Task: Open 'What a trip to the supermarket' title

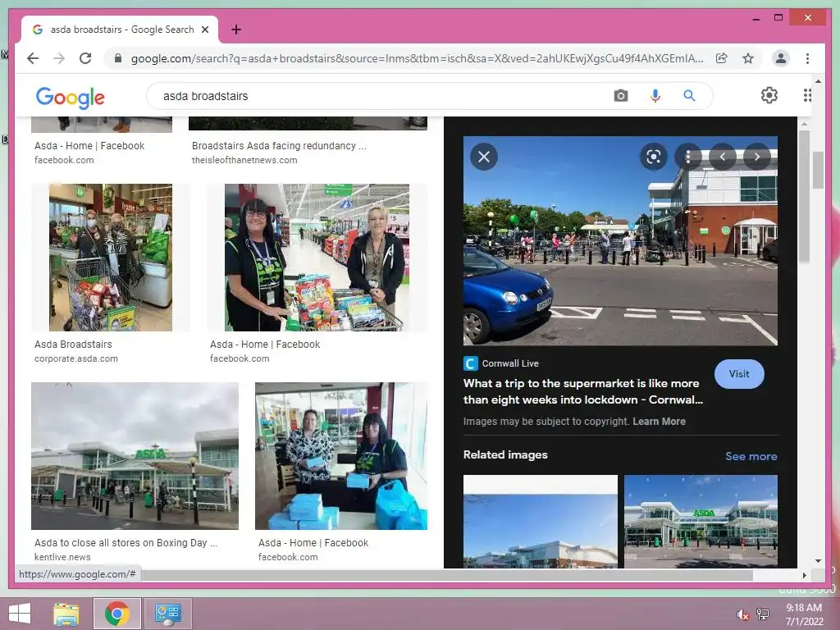Action: pos(583,391)
